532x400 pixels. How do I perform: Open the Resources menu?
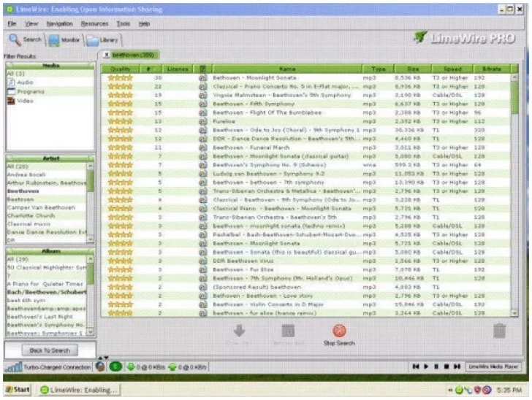(x=94, y=24)
